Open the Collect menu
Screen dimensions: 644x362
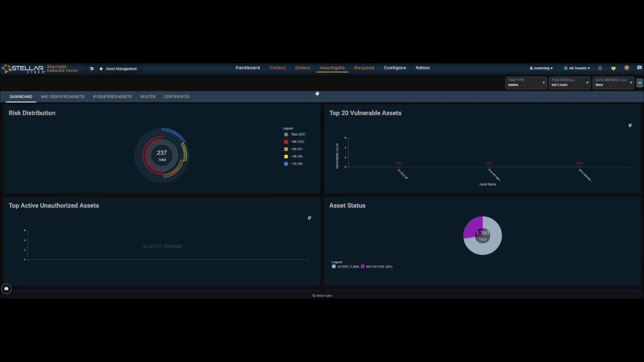click(x=277, y=68)
